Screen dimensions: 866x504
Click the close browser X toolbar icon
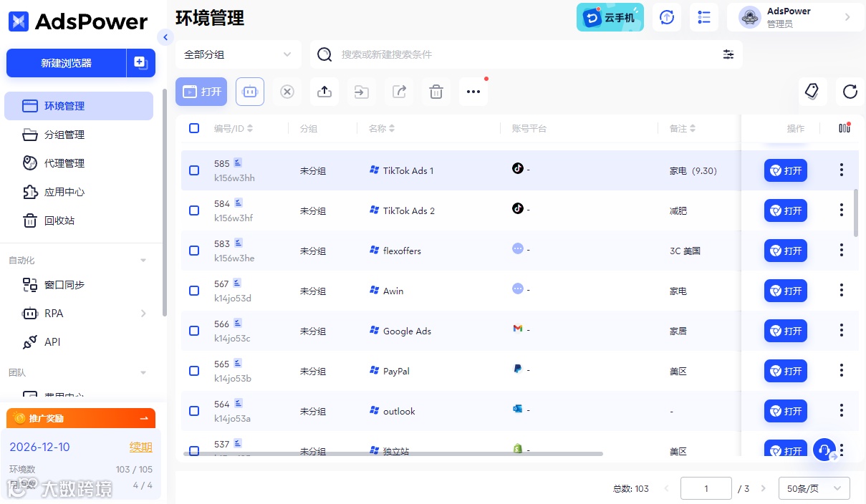point(287,92)
